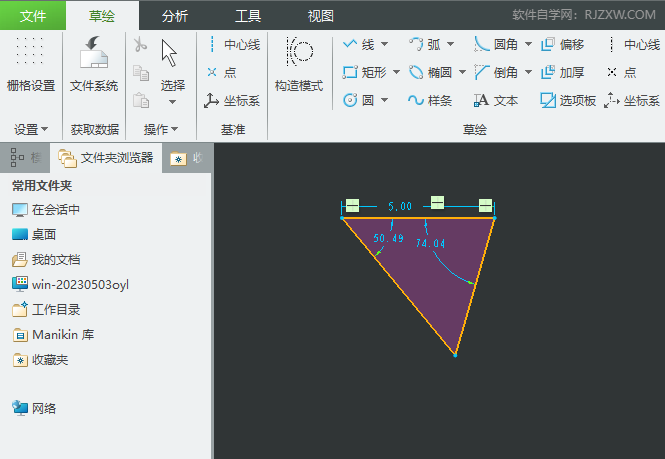Select the 样条 spline tool
Image resolution: width=665 pixels, height=459 pixels.
click(430, 101)
